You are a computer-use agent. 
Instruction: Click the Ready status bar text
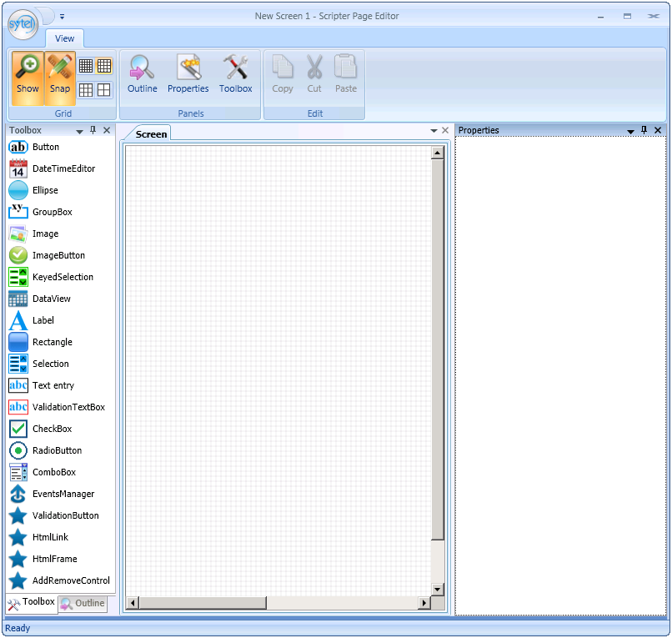(18, 628)
